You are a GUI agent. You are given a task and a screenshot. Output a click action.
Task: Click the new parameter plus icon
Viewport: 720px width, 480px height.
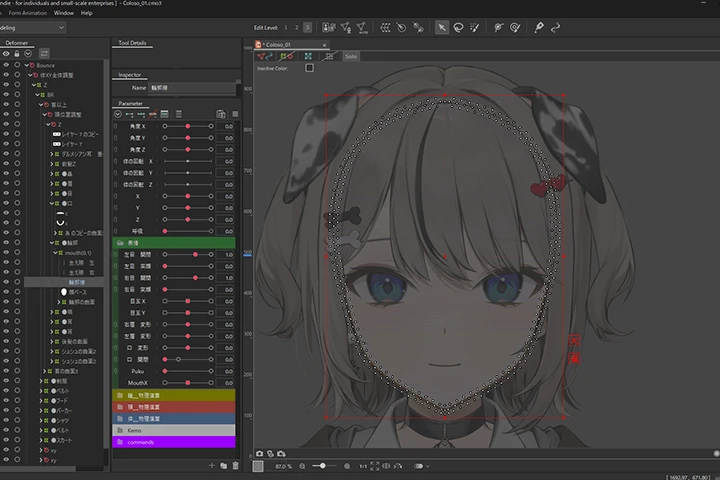pyautogui.click(x=211, y=465)
